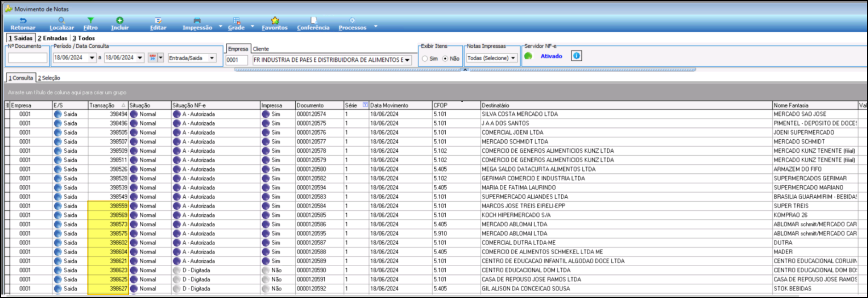868x298 pixels.
Task: Open the Filtro funnel tool
Action: tap(90, 21)
